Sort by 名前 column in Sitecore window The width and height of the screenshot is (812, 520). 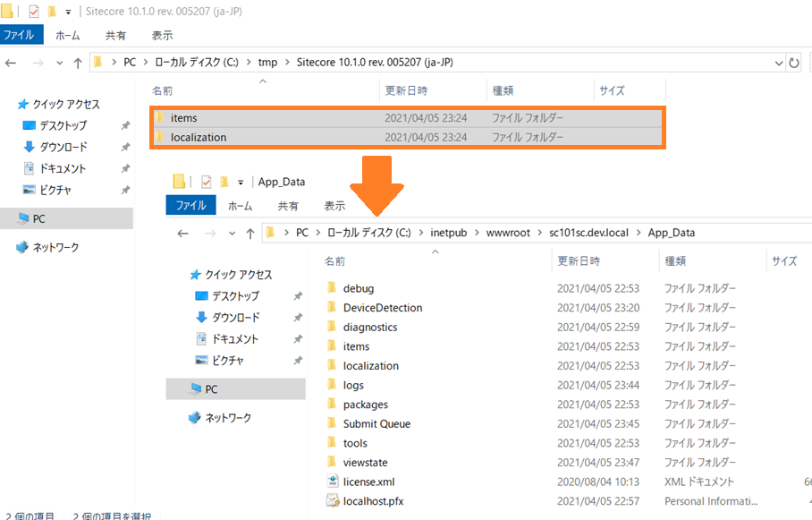162,90
